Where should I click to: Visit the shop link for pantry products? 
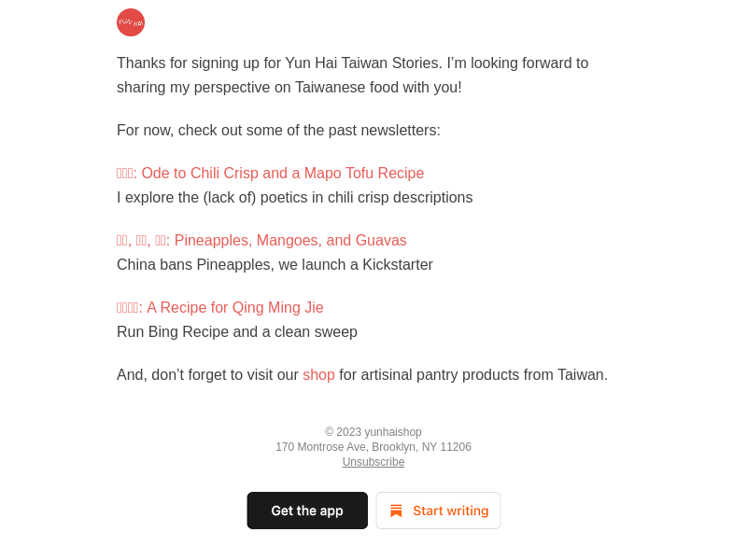[x=318, y=375]
